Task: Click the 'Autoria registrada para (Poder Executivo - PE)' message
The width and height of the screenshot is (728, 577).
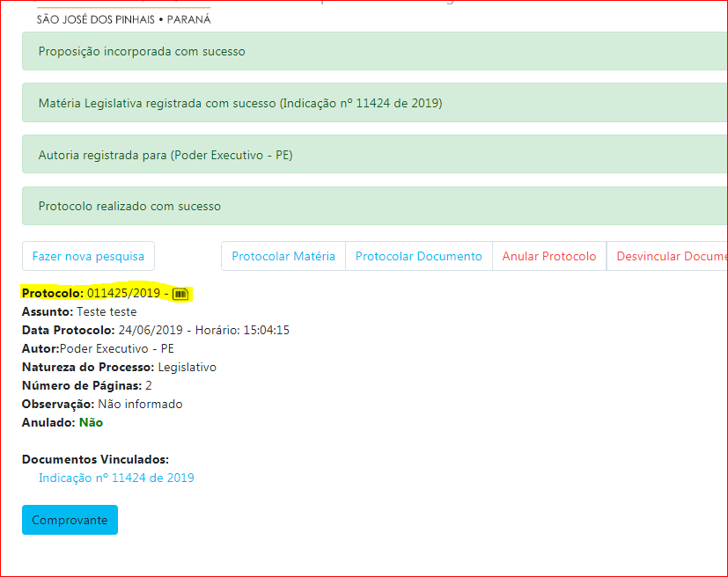Action: (x=375, y=155)
